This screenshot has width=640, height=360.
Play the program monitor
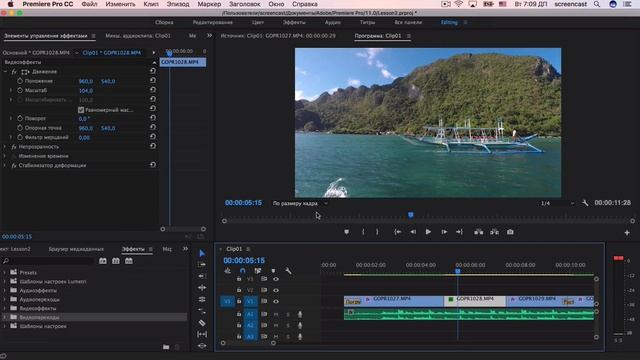click(x=428, y=232)
